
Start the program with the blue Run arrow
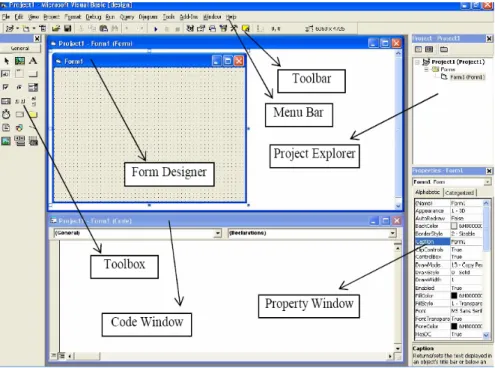tap(156, 29)
